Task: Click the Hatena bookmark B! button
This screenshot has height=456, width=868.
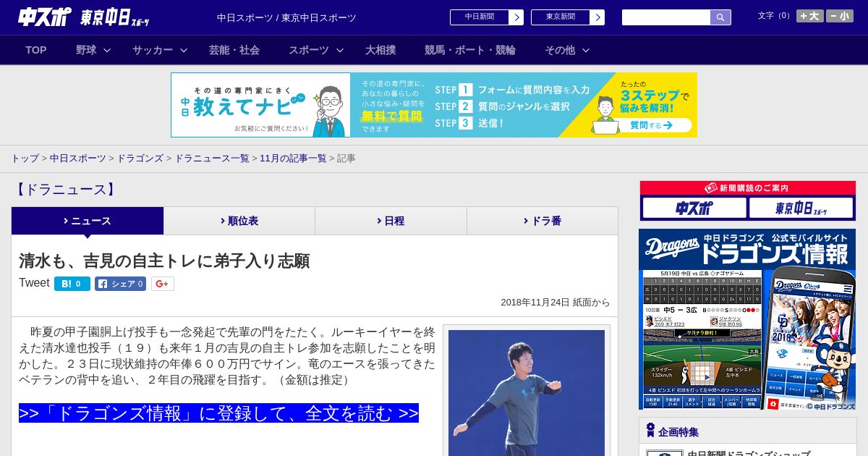Action: click(x=72, y=284)
